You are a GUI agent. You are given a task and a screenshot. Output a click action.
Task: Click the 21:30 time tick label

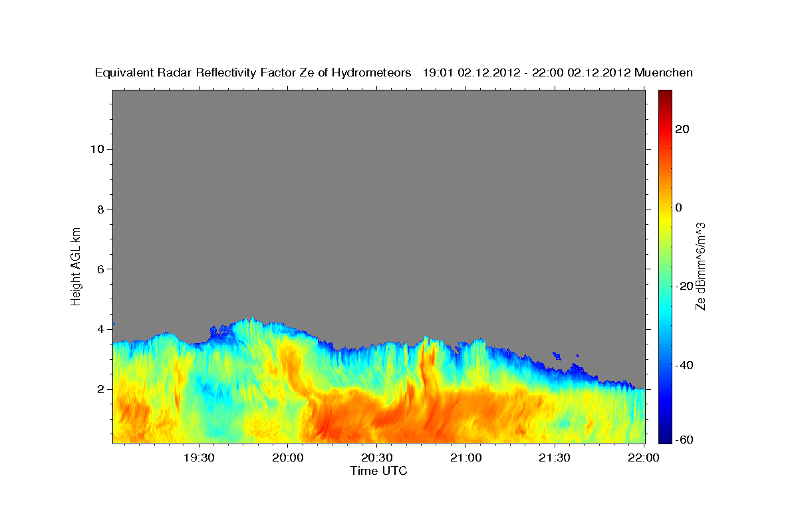tap(554, 458)
